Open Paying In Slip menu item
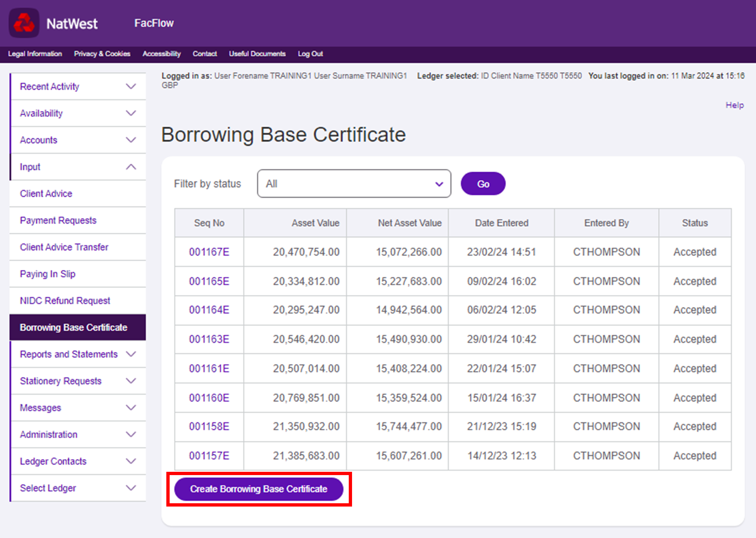The image size is (756, 538). (x=48, y=274)
